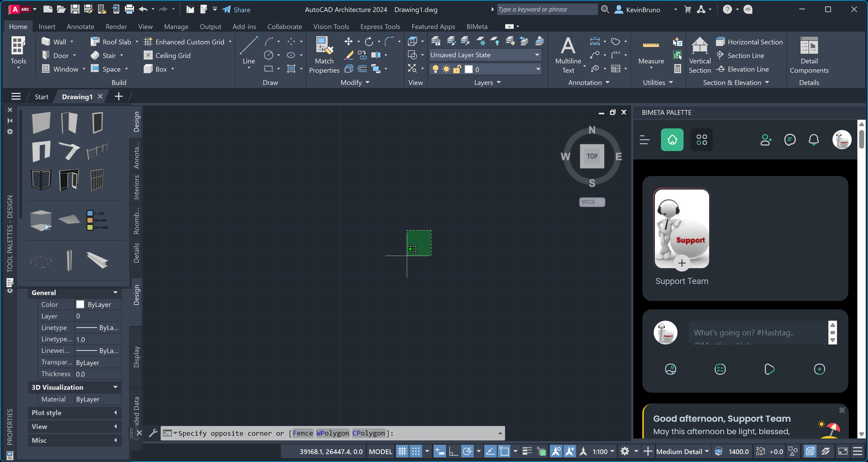Screen dimensions: 868x462
Task: Click the stair tool in Design tool palette
Action: [69, 151]
